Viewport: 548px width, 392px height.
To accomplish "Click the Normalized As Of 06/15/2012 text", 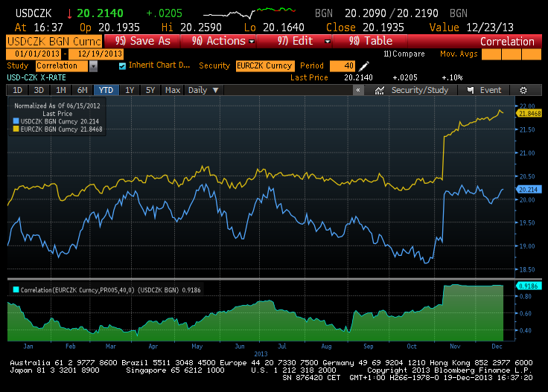I will 57,106.
